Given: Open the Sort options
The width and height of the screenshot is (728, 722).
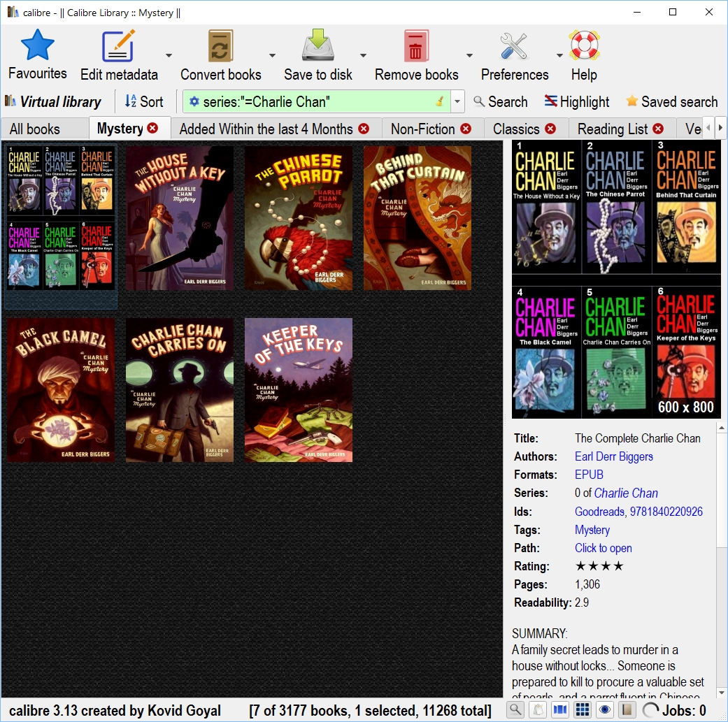Looking at the screenshot, I should (144, 101).
